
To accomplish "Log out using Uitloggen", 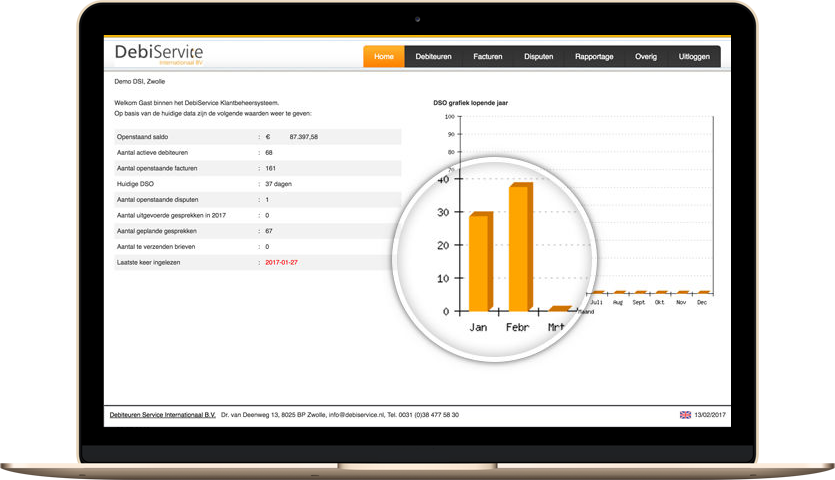I will 694,57.
